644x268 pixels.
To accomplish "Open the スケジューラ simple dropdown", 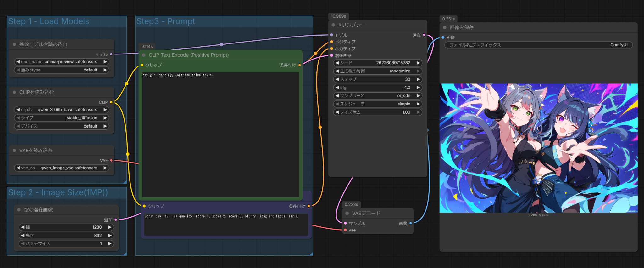I will (377, 104).
